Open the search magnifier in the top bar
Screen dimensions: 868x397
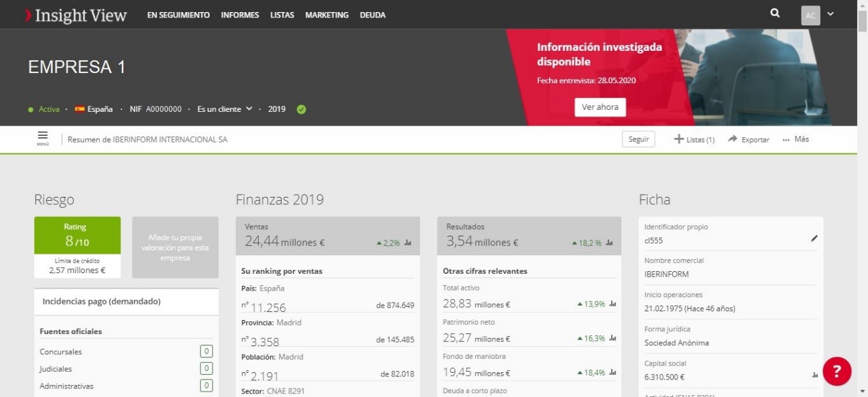pyautogui.click(x=776, y=13)
